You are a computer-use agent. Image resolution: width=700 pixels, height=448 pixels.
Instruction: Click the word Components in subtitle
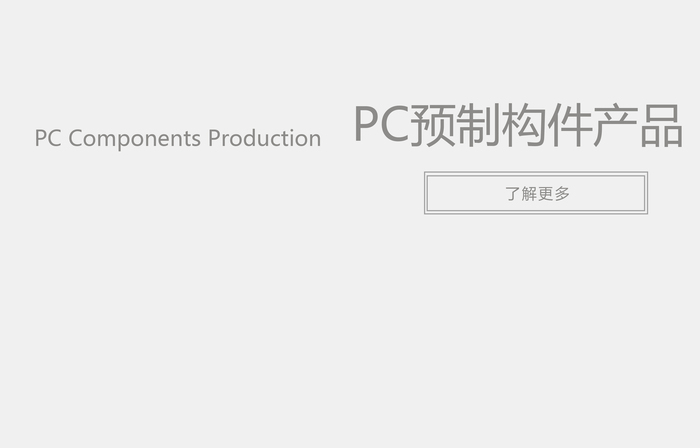[x=134, y=138]
